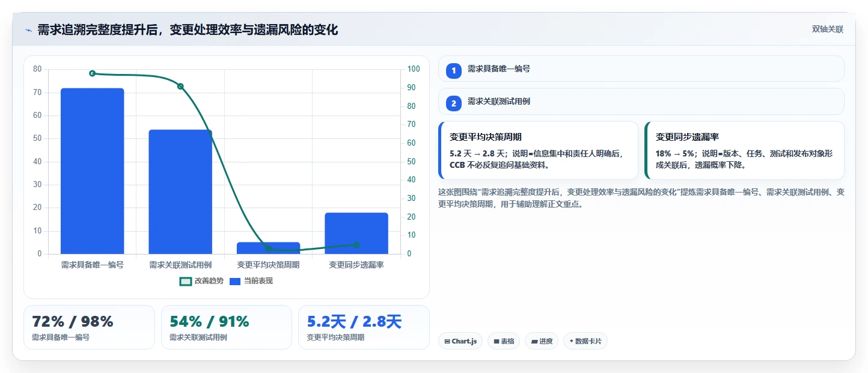Click the 数据卡片 tag
This screenshot has width=868, height=373.
(x=585, y=341)
